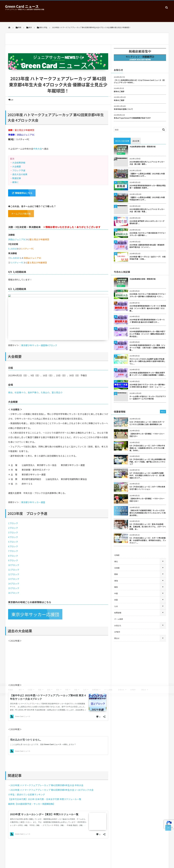
Task: Share the サッカーカレンダー card via share icon
Action: 104,834
